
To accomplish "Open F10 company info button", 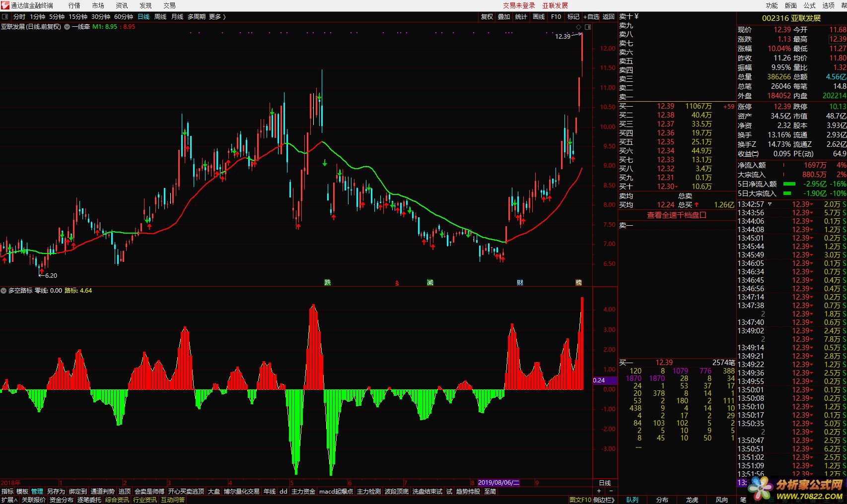I will 556,17.
